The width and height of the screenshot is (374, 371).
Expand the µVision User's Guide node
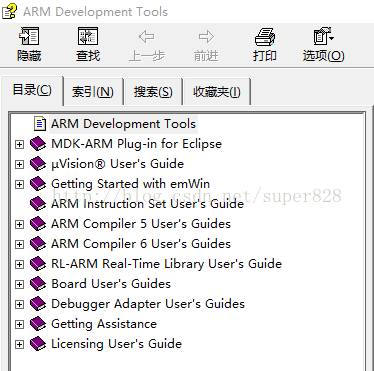pos(20,164)
